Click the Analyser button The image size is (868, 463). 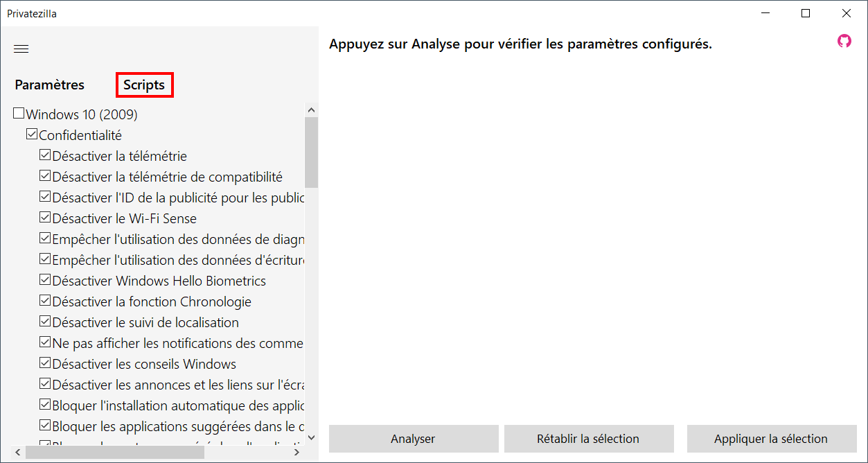[413, 439]
